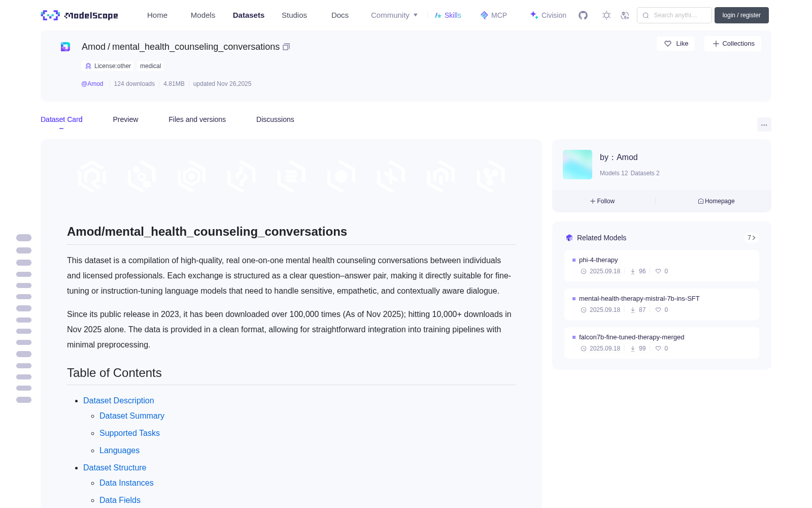Open the phi-4-therapy related model

point(598,260)
